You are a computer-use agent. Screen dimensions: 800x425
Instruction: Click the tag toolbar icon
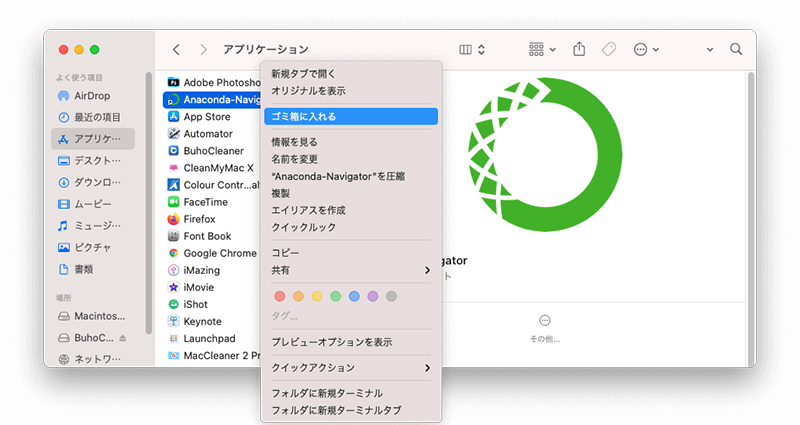tap(609, 49)
